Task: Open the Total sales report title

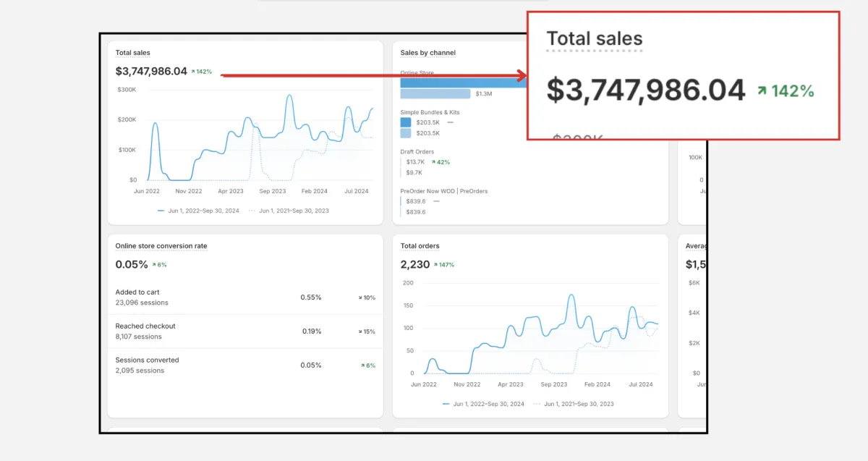Action: tap(133, 53)
